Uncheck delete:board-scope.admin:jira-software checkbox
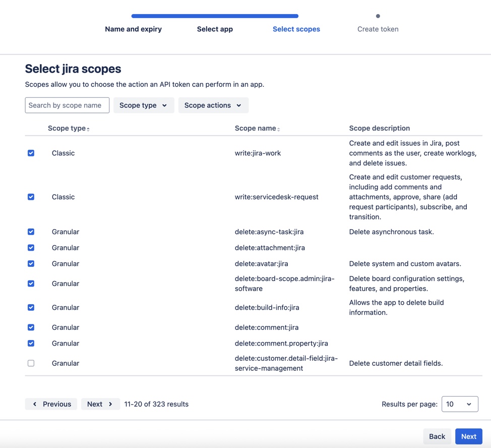Image resolution: width=491 pixels, height=448 pixels. (x=31, y=284)
